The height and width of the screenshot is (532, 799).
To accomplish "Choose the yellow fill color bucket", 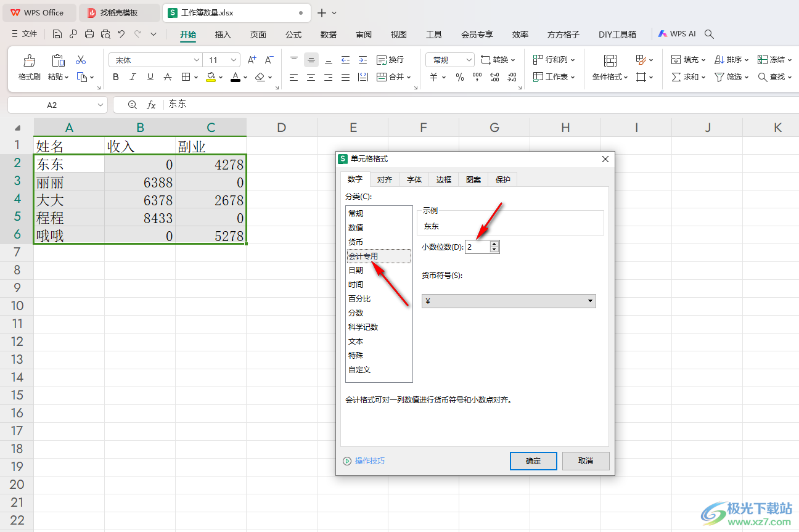I will pos(211,77).
